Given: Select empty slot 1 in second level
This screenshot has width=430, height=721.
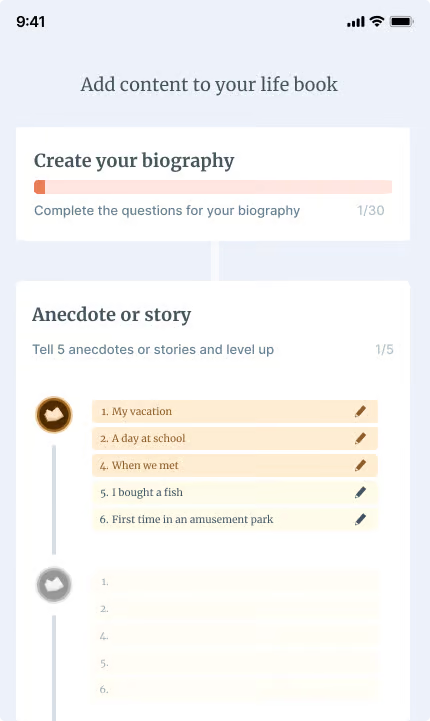Looking at the screenshot, I should (235, 582).
